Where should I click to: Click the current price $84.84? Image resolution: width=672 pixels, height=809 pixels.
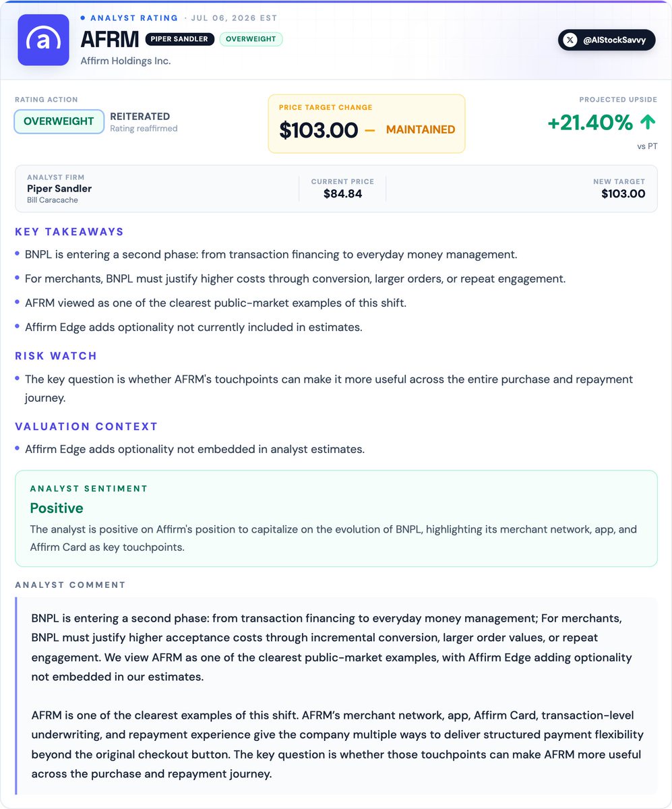(x=342, y=194)
